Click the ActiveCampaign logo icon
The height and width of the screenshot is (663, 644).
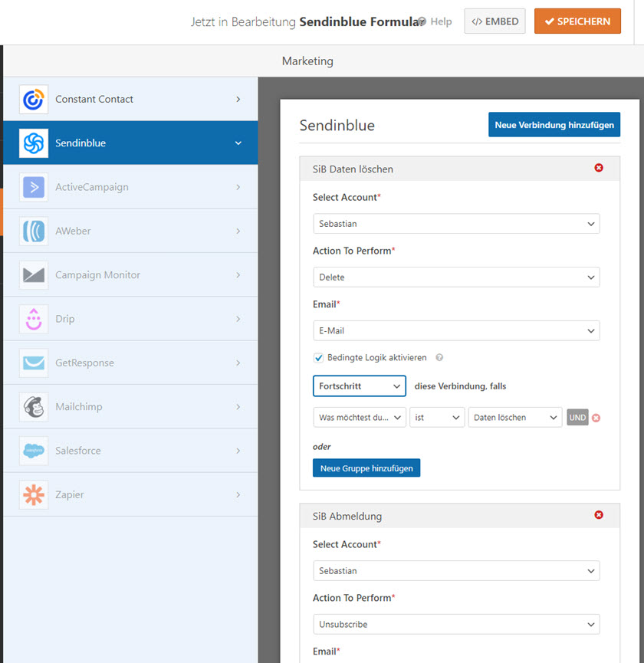pyautogui.click(x=34, y=187)
